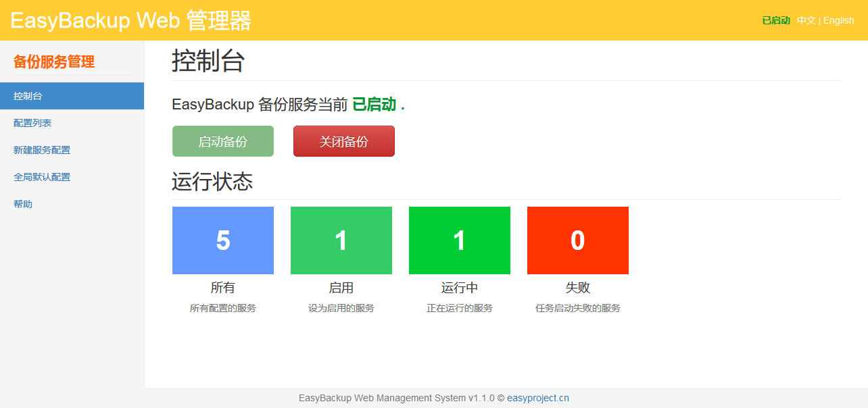868x408 pixels.
Task: Click the green 启动备份 button
Action: [223, 141]
